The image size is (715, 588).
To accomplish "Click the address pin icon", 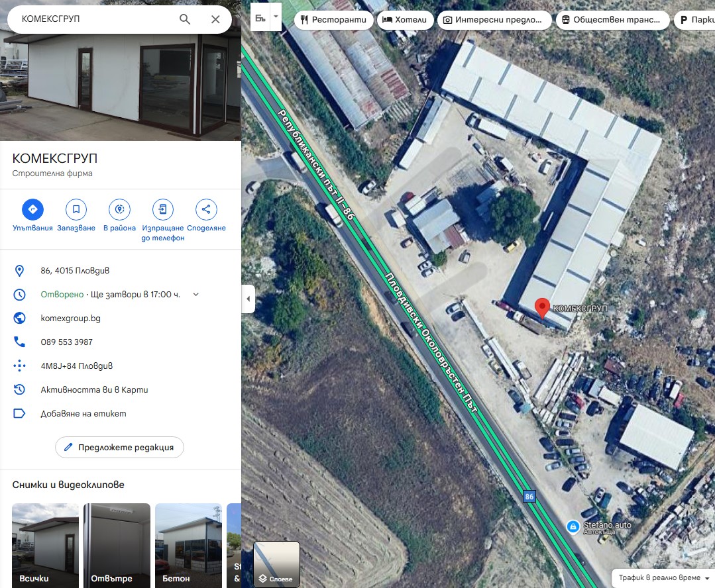I will [19, 271].
